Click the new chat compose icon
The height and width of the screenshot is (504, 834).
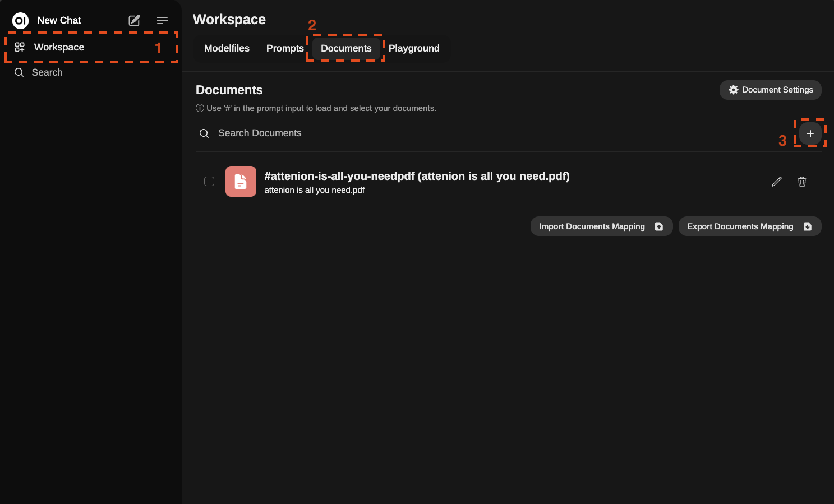click(134, 21)
